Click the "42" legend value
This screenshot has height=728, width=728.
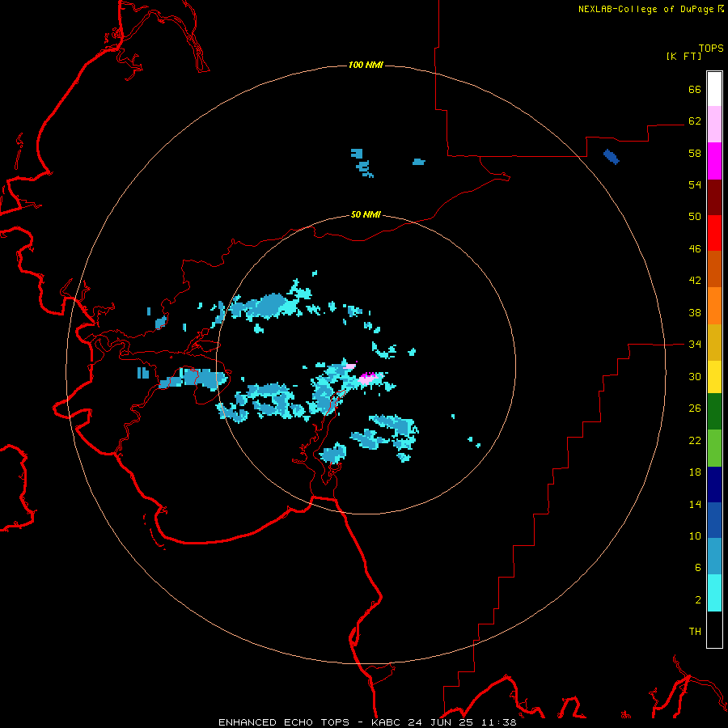click(695, 281)
